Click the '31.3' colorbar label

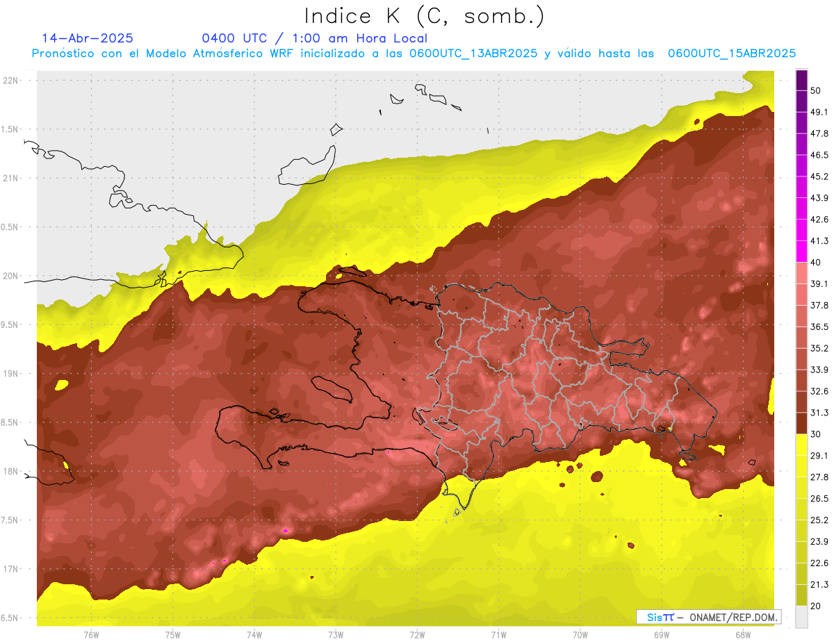(x=819, y=413)
